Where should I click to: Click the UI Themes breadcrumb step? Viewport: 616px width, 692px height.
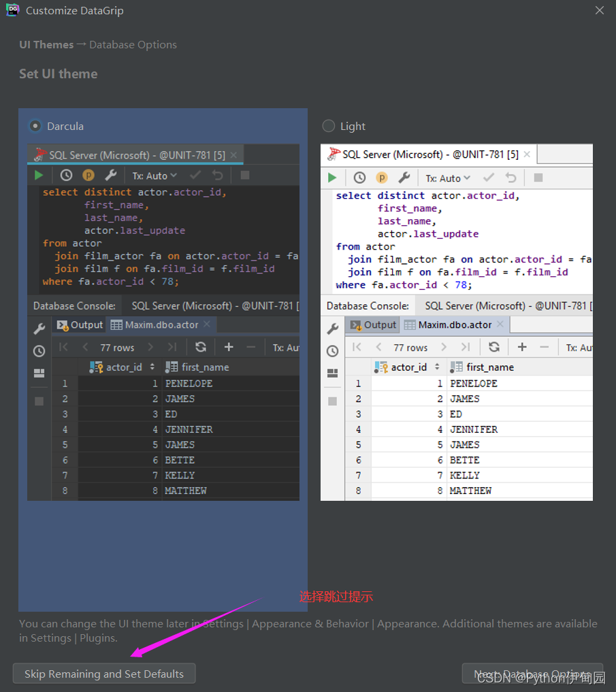[x=46, y=45]
